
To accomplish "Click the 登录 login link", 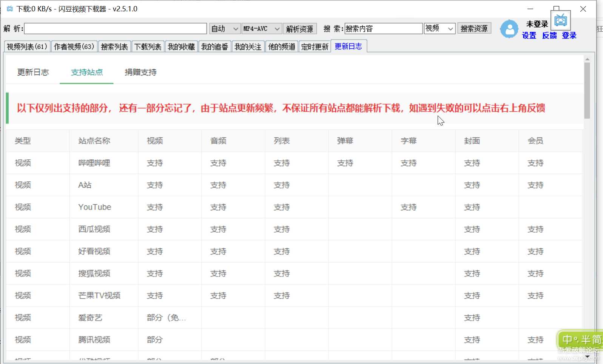I will pos(569,35).
